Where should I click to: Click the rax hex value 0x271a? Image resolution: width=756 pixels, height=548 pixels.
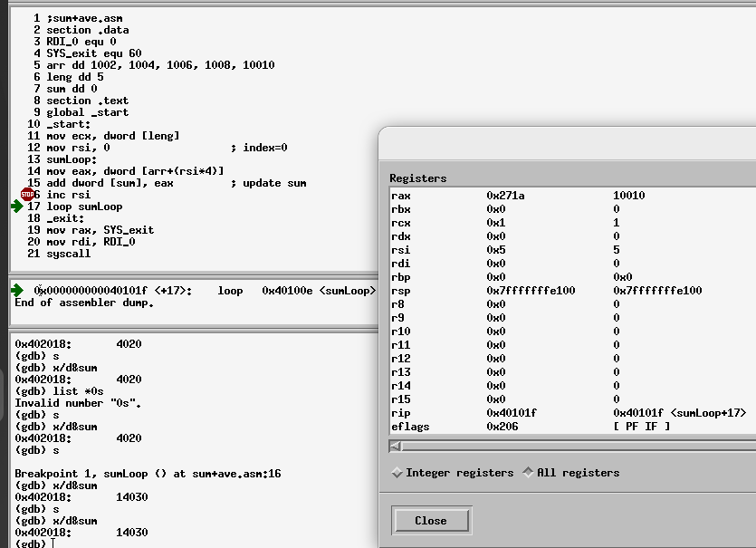coord(505,196)
